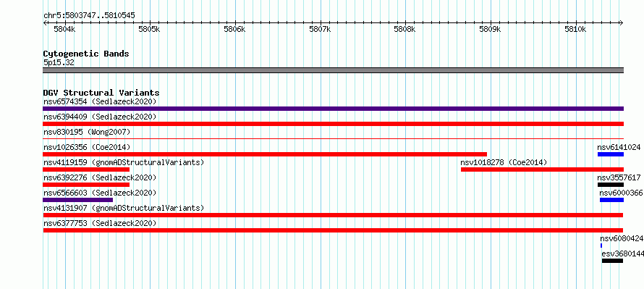This screenshot has height=289, width=644.
Task: Open the nsv6141024 label
Action: [619, 147]
